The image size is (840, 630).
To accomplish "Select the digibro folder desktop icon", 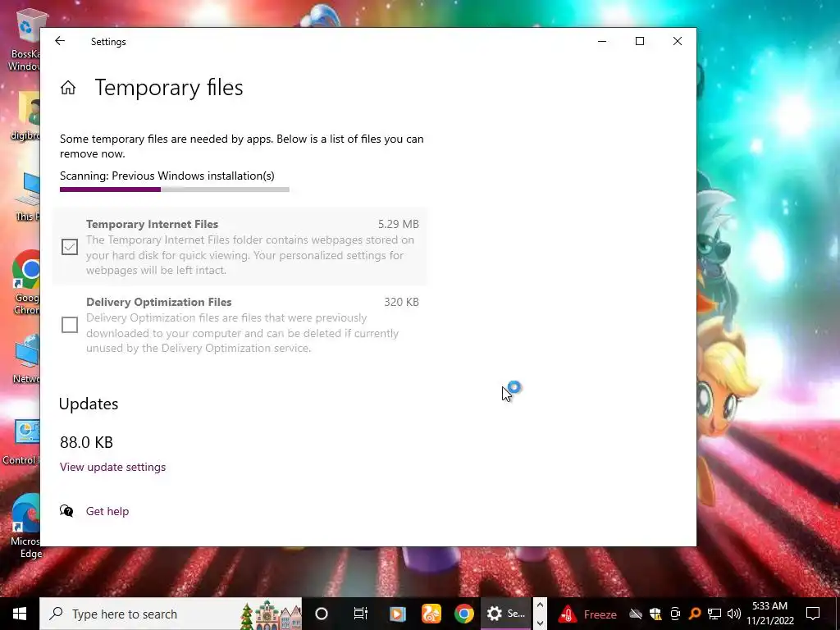I will coord(25,116).
